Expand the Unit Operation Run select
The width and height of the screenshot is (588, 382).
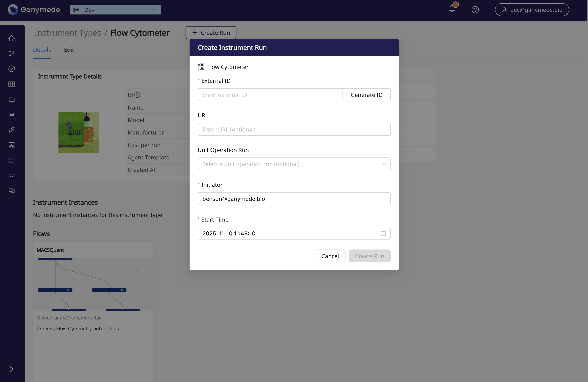[x=294, y=164]
